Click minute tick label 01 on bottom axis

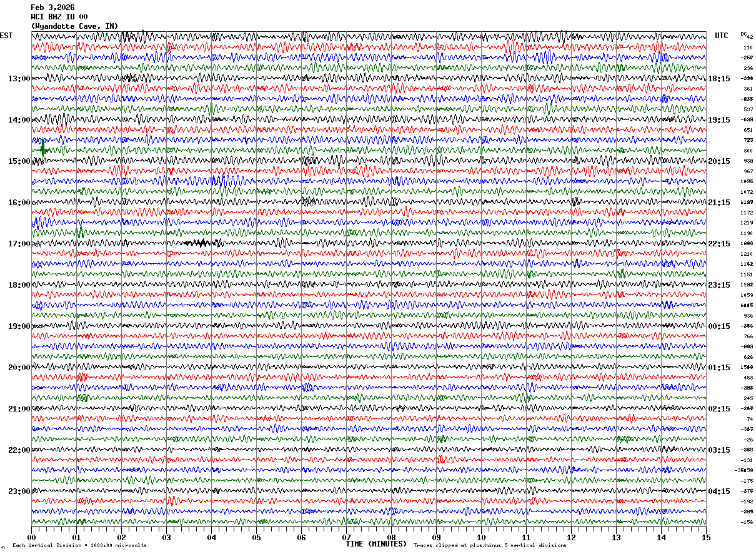point(76,537)
